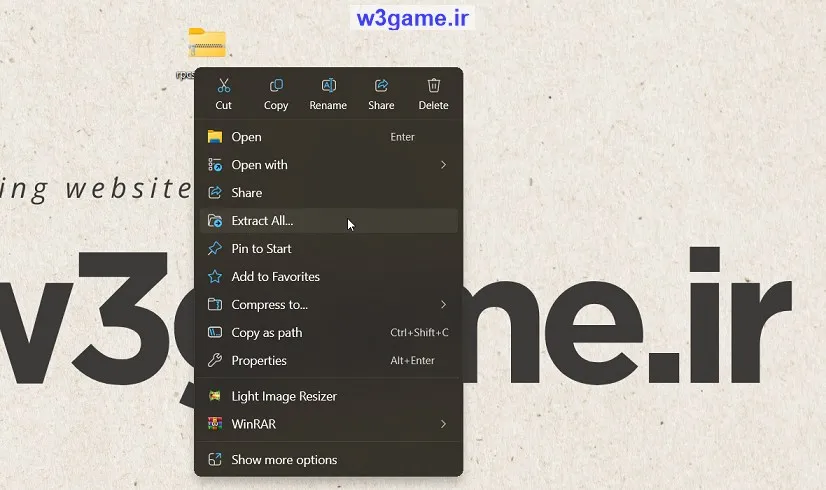Click the Alt+Enter shortcut hint
The height and width of the screenshot is (490, 826).
click(x=412, y=360)
